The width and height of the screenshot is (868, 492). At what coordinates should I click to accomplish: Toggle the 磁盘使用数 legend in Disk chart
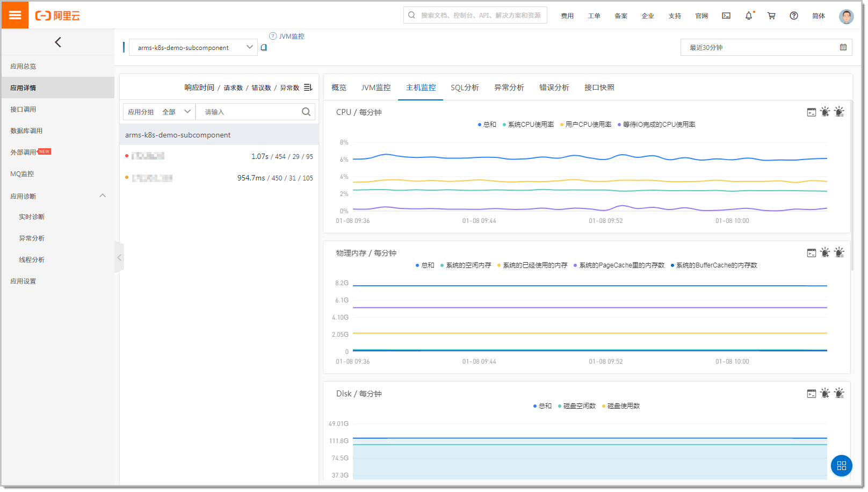pyautogui.click(x=623, y=406)
